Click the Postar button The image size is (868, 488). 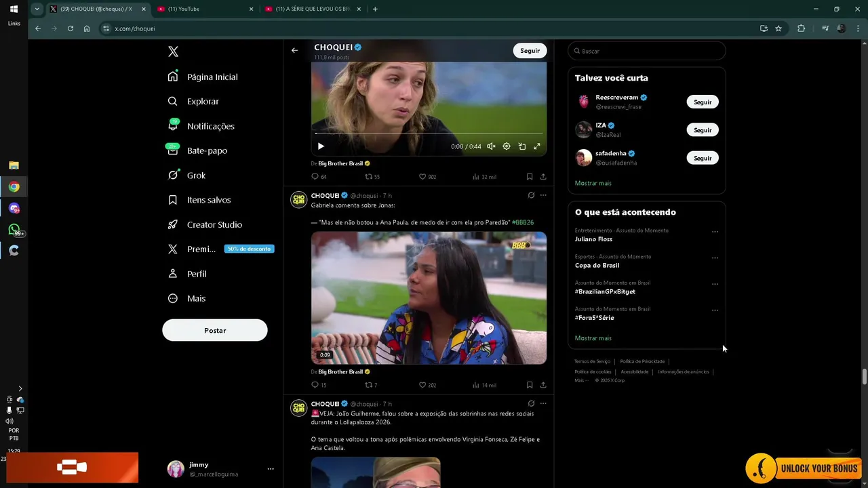pos(215,330)
